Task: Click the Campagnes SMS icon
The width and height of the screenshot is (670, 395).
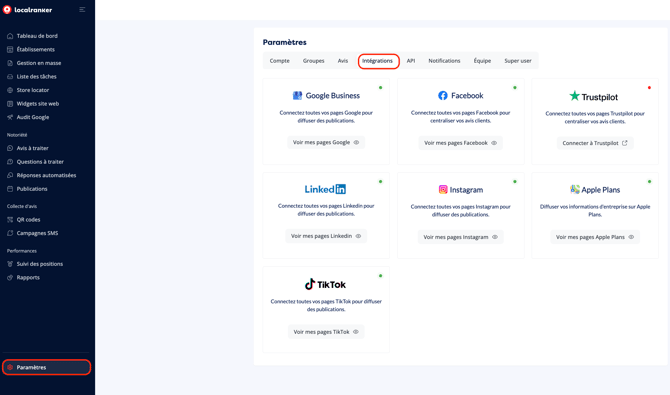Action: (x=10, y=233)
